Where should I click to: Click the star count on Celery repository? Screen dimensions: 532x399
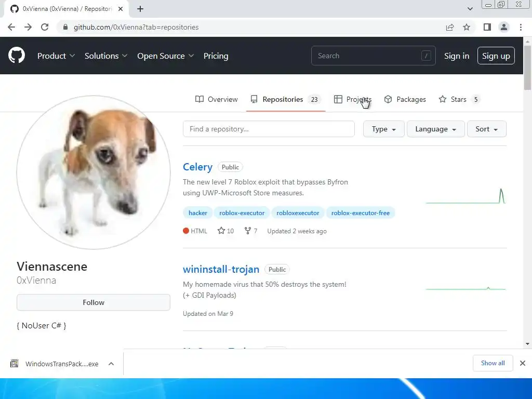(x=225, y=231)
